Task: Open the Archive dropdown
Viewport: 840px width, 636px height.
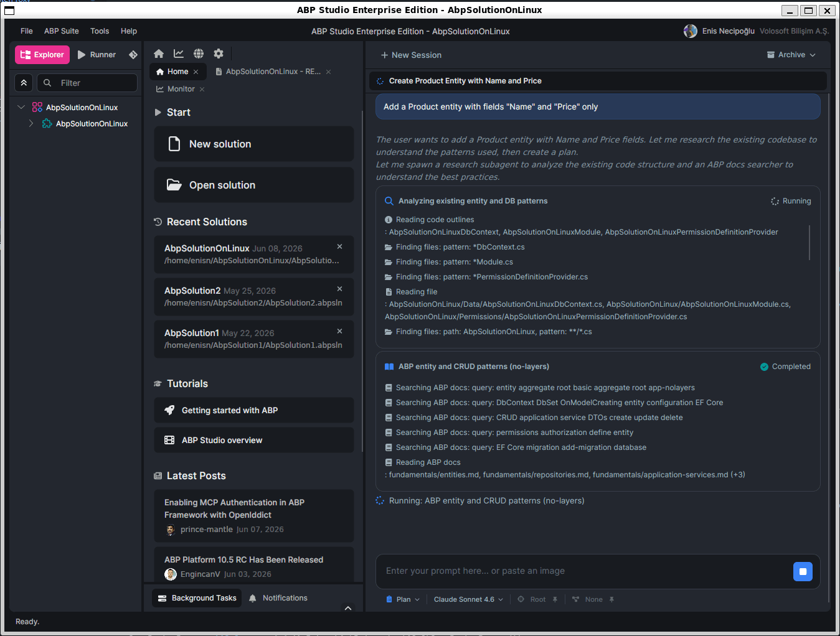Action: [x=791, y=55]
